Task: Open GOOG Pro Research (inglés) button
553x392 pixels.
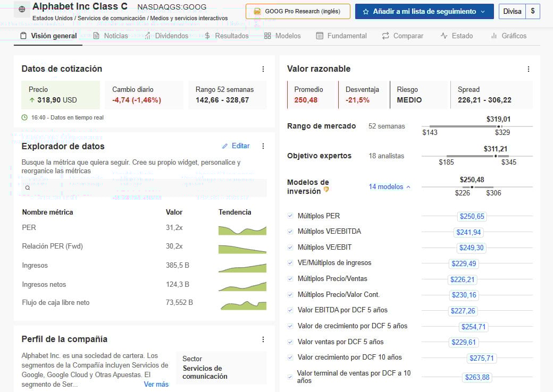Action: click(x=298, y=11)
